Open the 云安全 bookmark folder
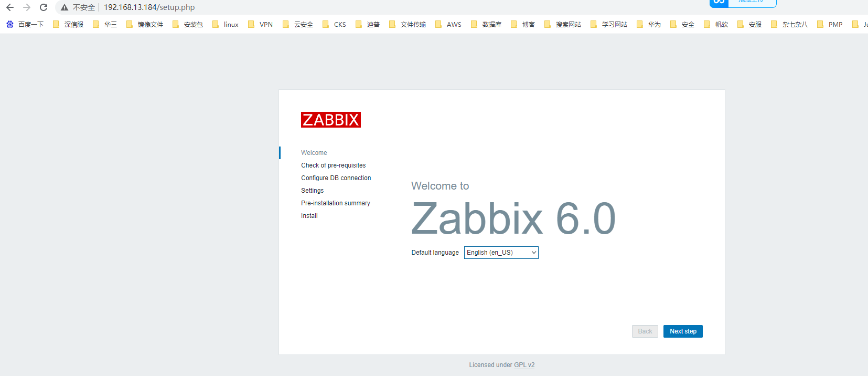Screen dimensions: 868x376 [298, 24]
